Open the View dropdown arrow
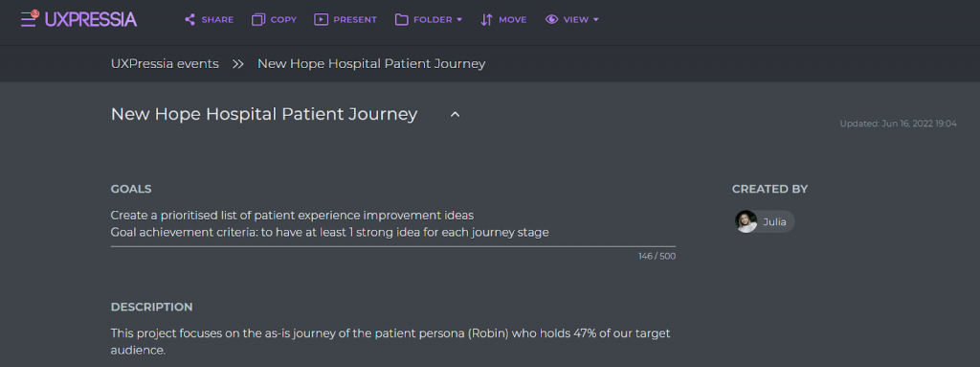980x367 pixels. point(595,19)
